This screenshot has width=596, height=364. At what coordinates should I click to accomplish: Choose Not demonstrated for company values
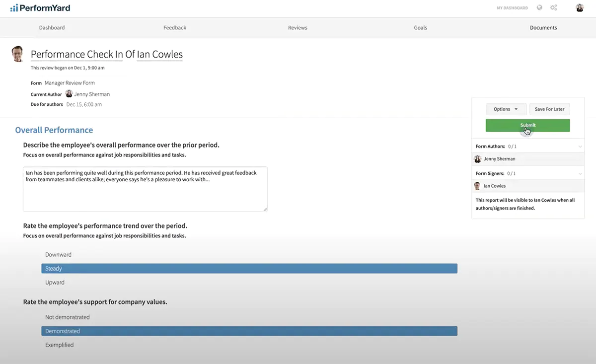(249, 317)
